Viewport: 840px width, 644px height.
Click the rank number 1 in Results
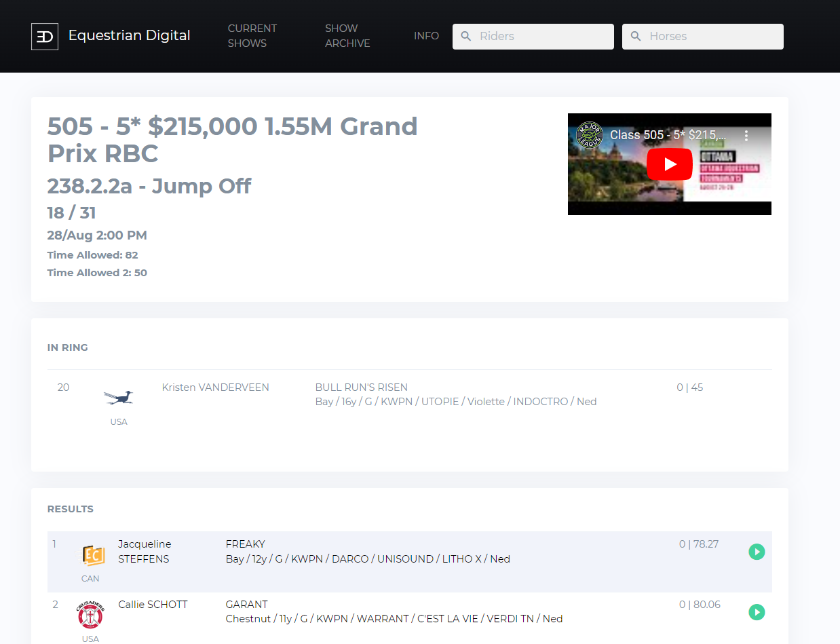54,544
